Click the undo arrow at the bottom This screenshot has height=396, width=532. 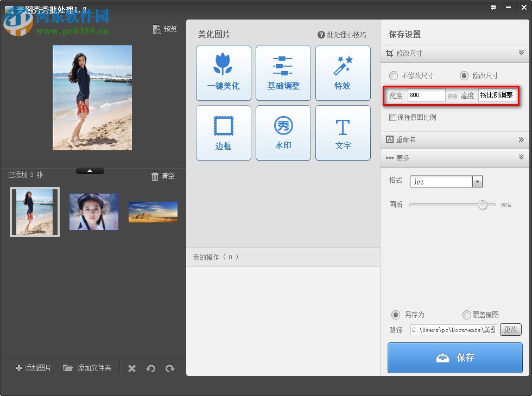[150, 368]
